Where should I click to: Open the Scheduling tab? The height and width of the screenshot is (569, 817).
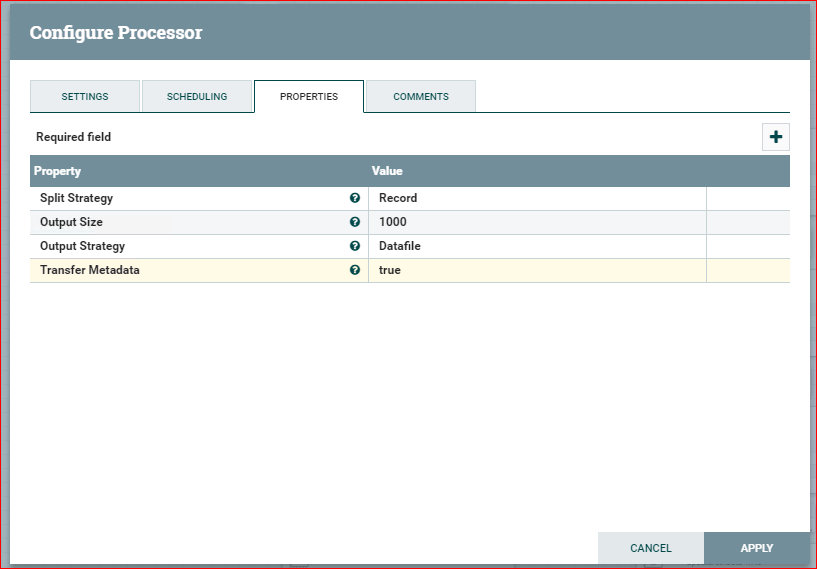tap(197, 97)
